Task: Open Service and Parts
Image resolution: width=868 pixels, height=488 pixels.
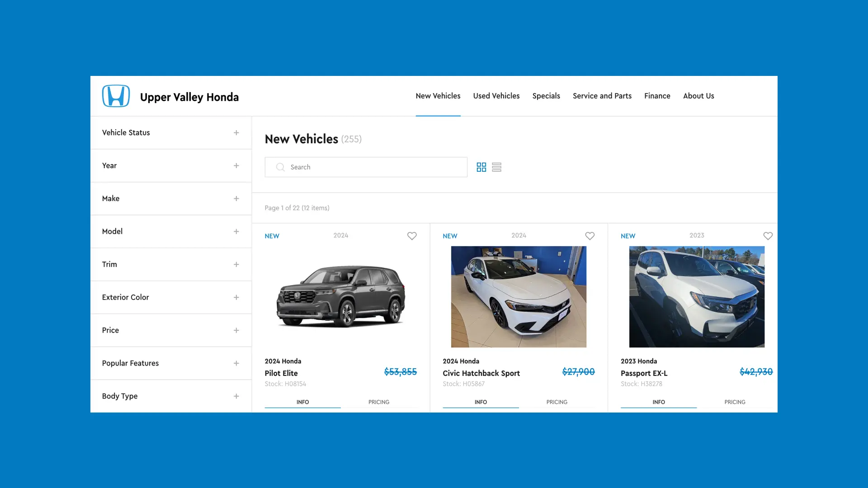Action: (602, 96)
